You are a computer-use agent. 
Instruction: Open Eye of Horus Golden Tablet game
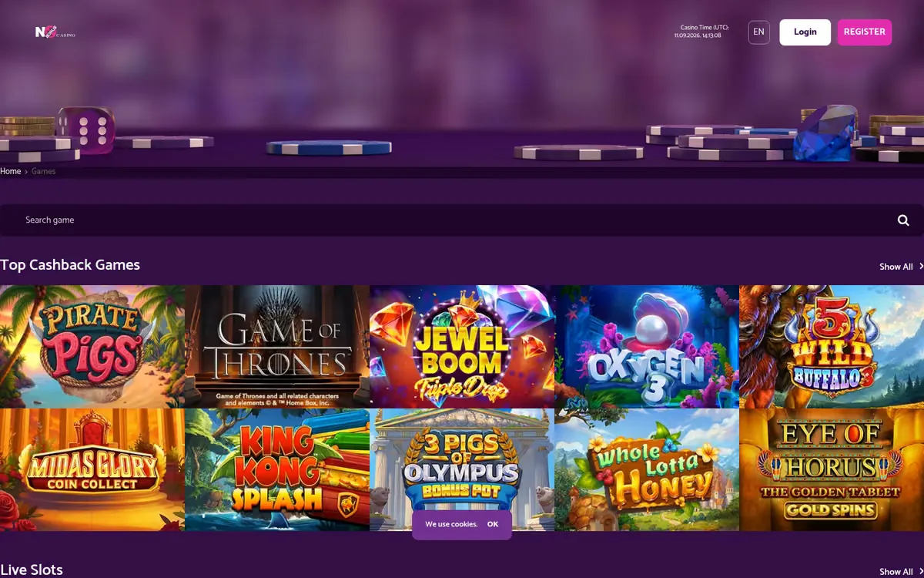(x=832, y=469)
